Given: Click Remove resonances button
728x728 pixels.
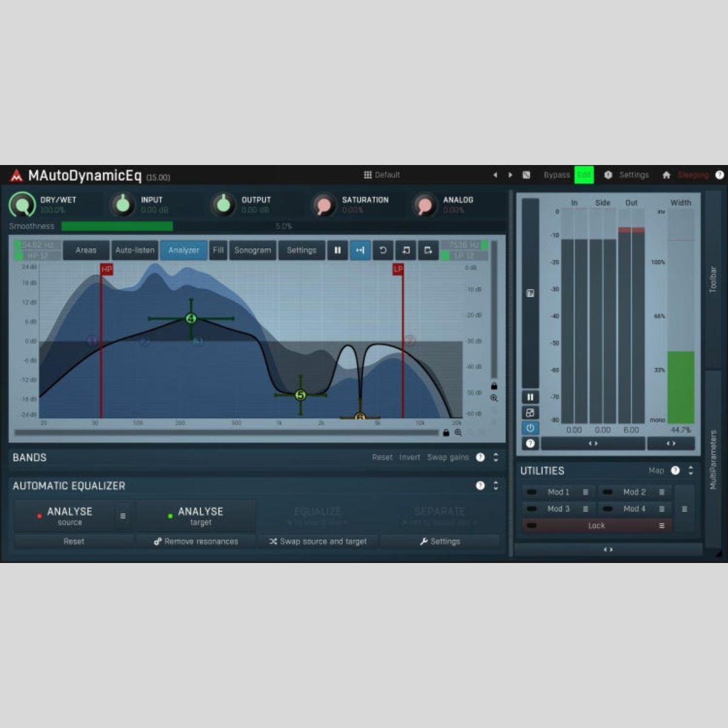Looking at the screenshot, I should tap(195, 541).
